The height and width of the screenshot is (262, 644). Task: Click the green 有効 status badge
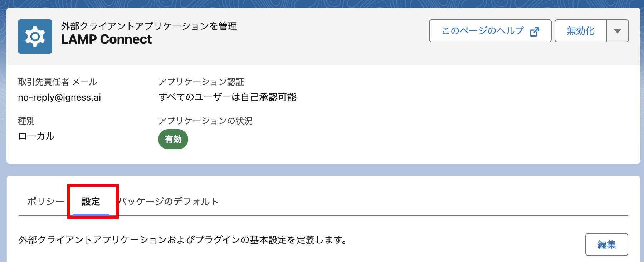(173, 139)
